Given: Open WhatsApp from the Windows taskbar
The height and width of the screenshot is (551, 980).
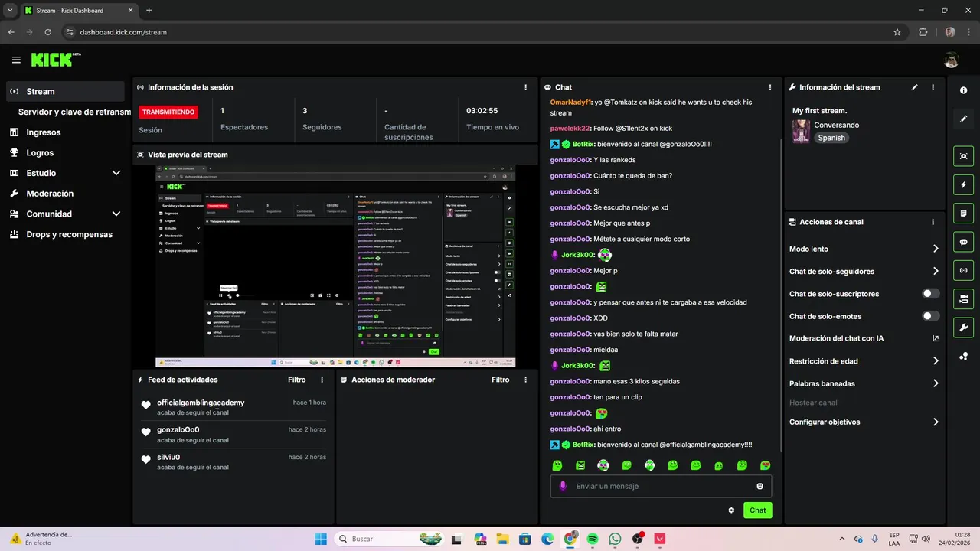Looking at the screenshot, I should click(x=615, y=539).
